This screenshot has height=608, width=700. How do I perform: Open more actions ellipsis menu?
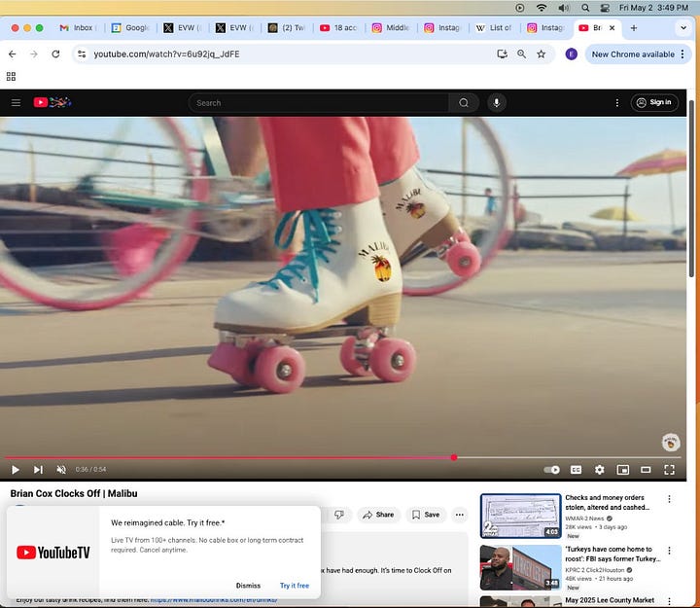[459, 515]
